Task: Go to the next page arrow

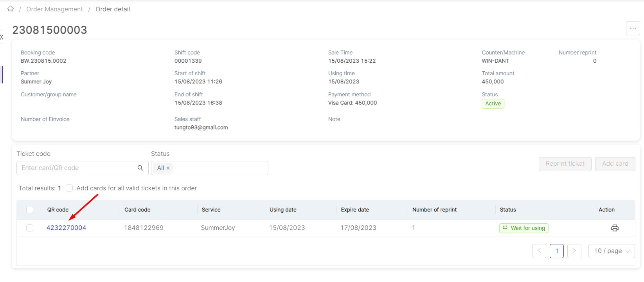Action: point(574,251)
